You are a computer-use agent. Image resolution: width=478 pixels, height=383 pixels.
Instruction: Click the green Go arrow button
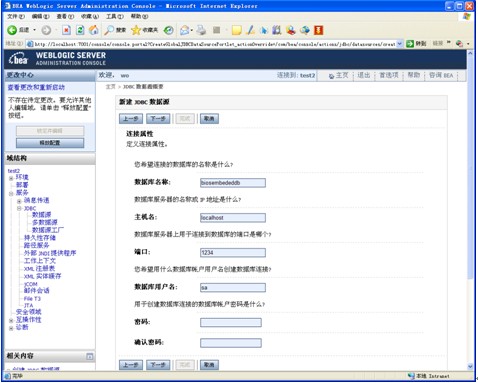410,44
